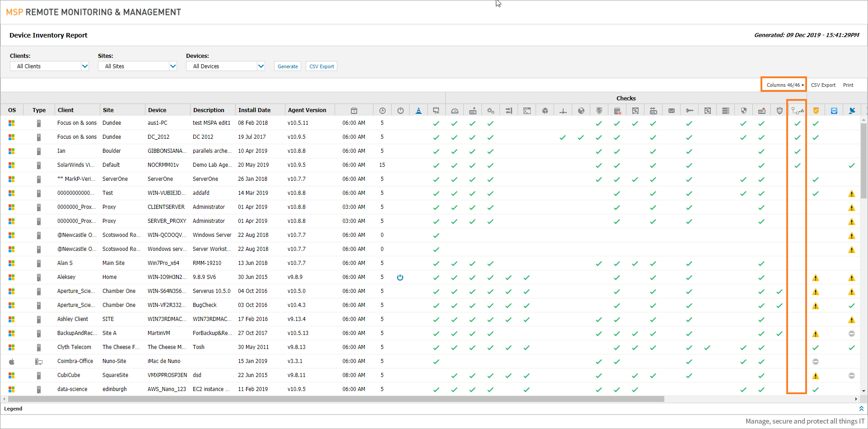
Task: Click the calendar column header icon
Action: pos(354,110)
